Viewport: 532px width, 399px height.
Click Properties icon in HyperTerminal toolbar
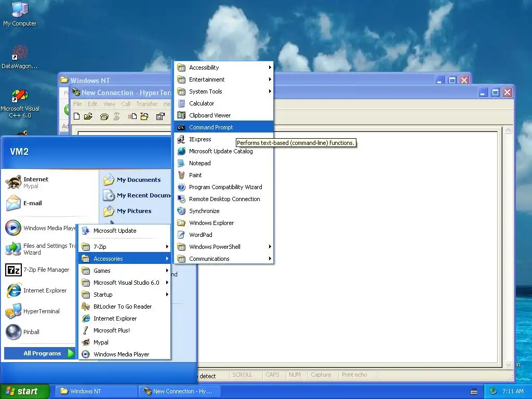click(x=160, y=117)
